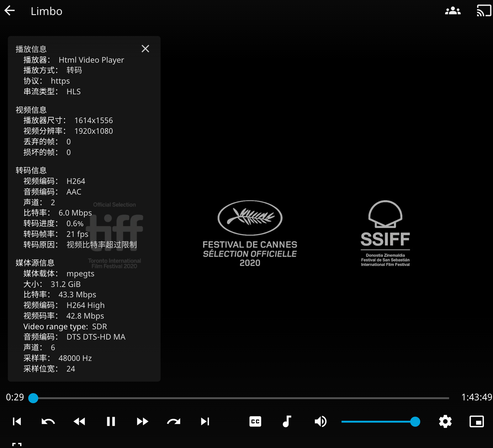Skip to next track
Screen dimensions: 493x448
point(205,421)
